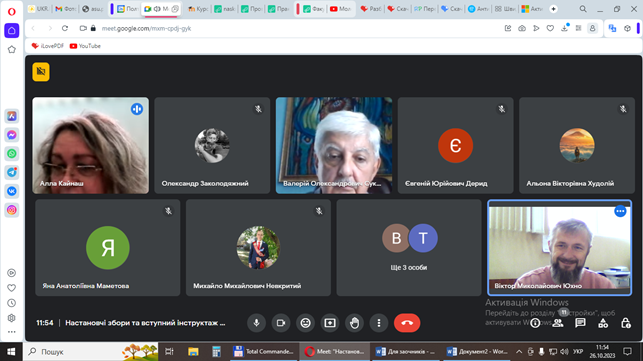Open chat with everyone
Screen dimensions: 643x361
click(x=580, y=323)
